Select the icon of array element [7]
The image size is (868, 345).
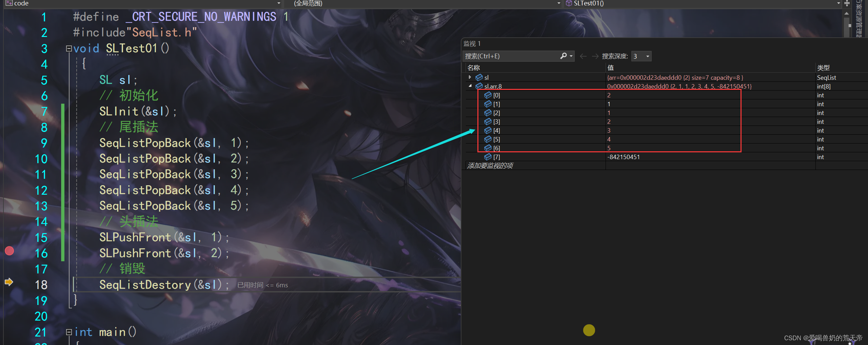488,157
